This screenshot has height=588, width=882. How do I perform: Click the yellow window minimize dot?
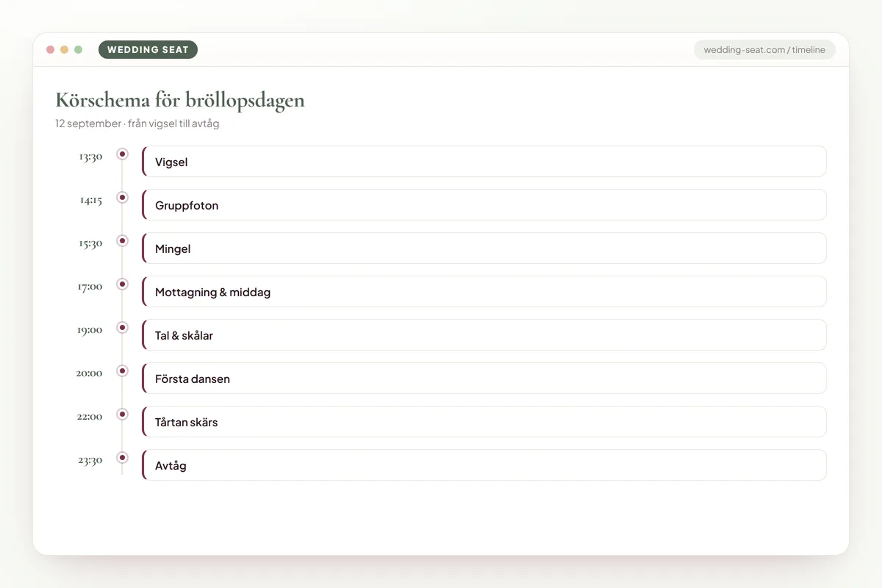click(65, 50)
